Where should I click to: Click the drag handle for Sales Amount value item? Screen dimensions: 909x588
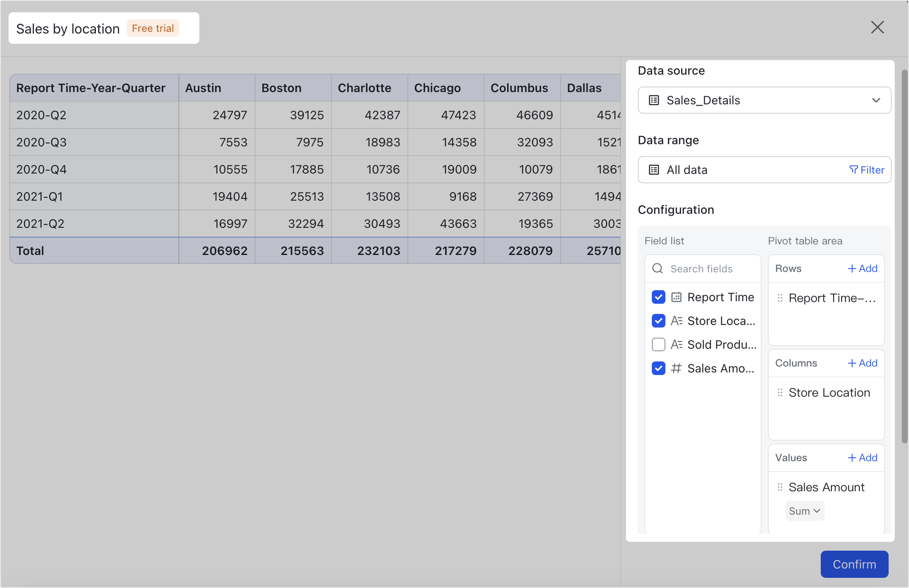780,487
